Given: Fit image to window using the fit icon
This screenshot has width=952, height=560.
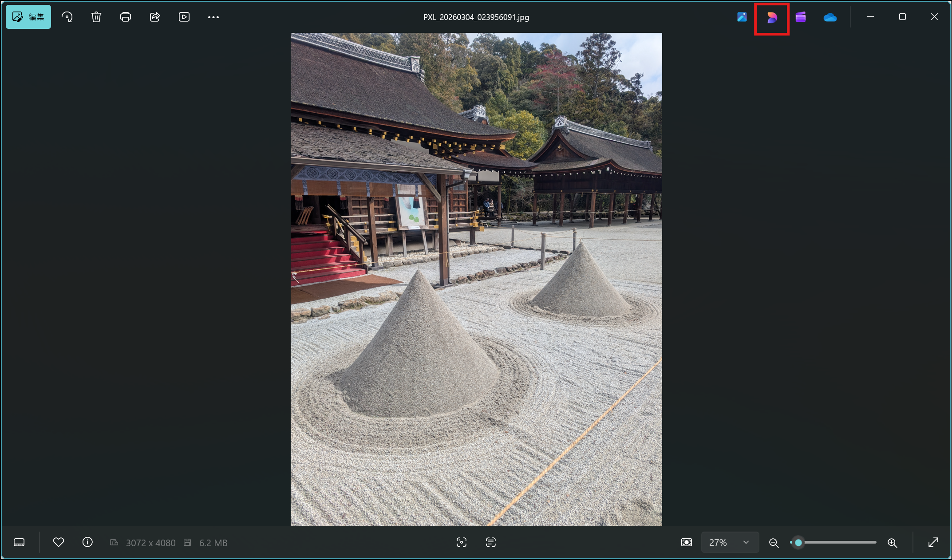Looking at the screenshot, I should (x=687, y=542).
